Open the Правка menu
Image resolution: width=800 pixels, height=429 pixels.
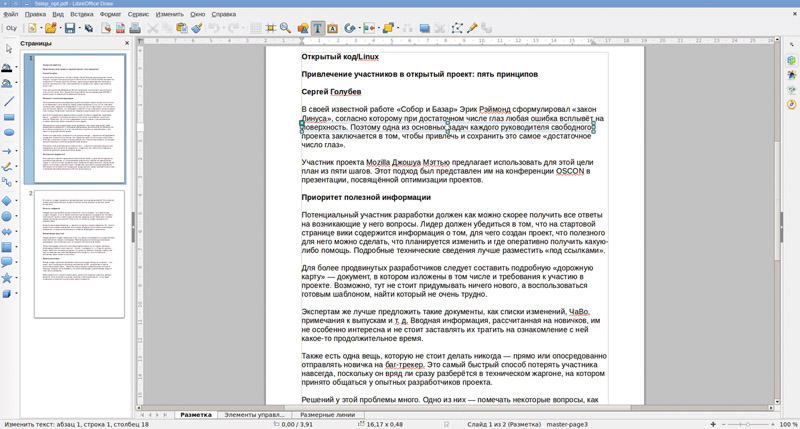(35, 14)
